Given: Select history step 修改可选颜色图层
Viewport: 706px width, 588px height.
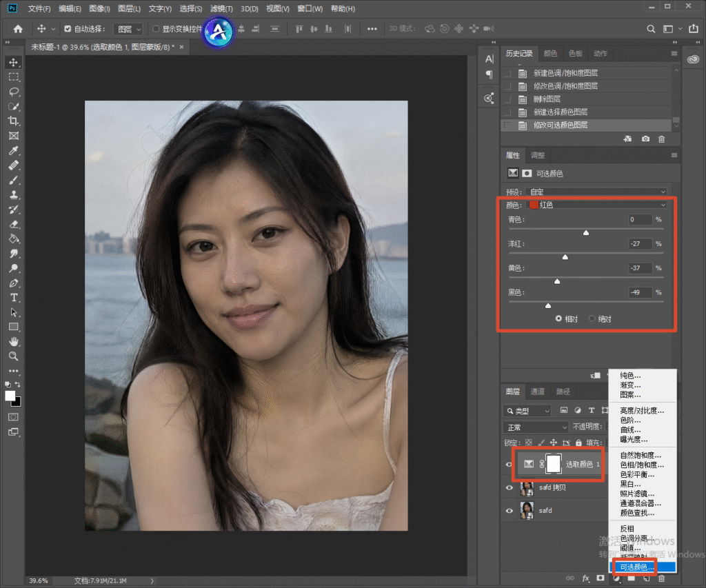Looking at the screenshot, I should tap(586, 125).
